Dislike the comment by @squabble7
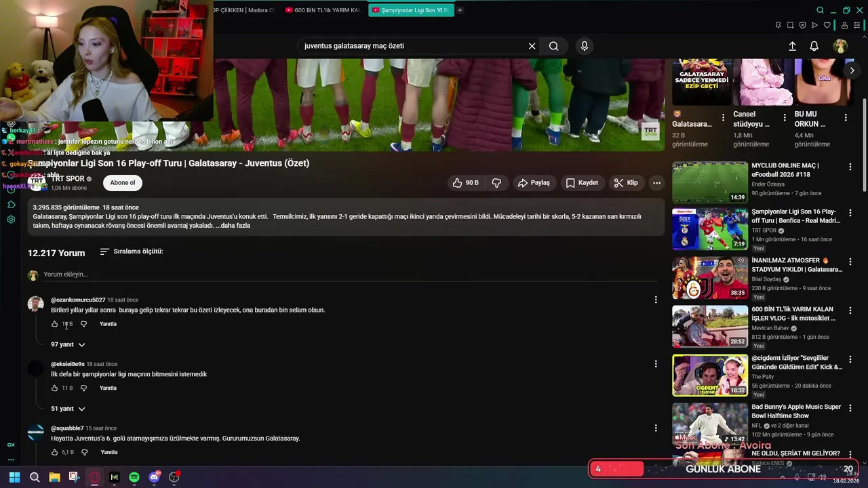Screen dimensions: 868x488 click(84, 452)
